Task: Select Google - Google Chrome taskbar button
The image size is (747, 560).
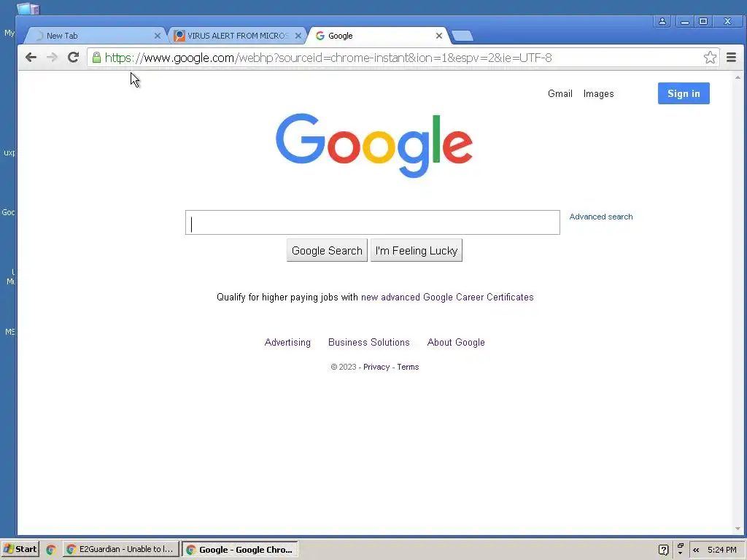Action: pyautogui.click(x=240, y=550)
